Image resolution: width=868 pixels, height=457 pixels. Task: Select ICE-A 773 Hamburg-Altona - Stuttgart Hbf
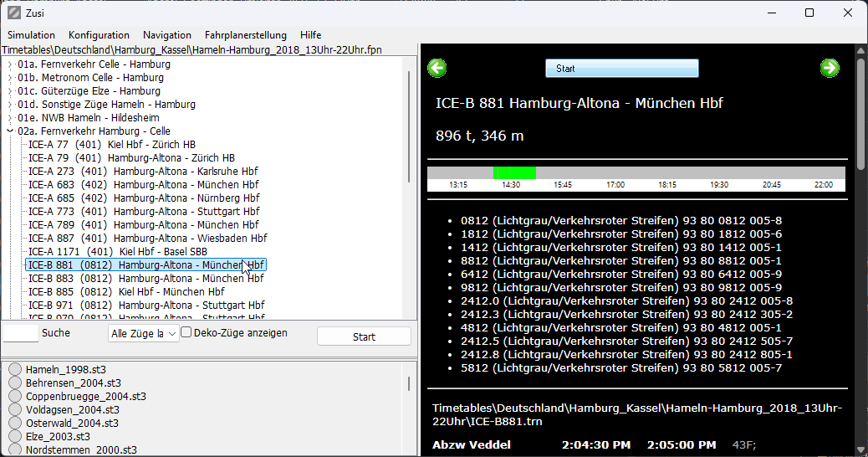tap(144, 211)
